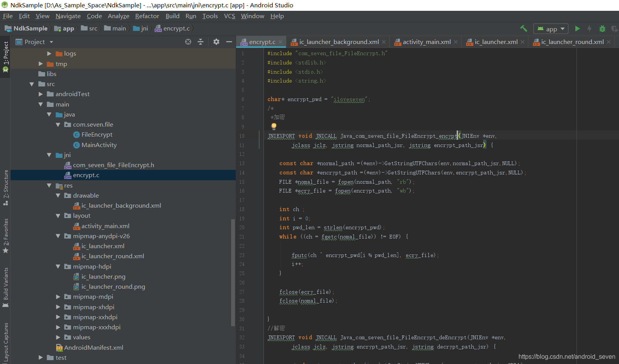Click the encrypt.c breadcrumb item
The width and height of the screenshot is (619, 364).
coord(172,28)
